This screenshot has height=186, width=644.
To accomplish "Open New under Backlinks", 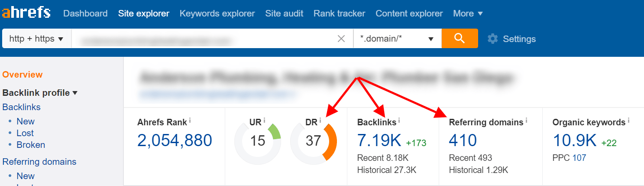I will pyautogui.click(x=26, y=121).
